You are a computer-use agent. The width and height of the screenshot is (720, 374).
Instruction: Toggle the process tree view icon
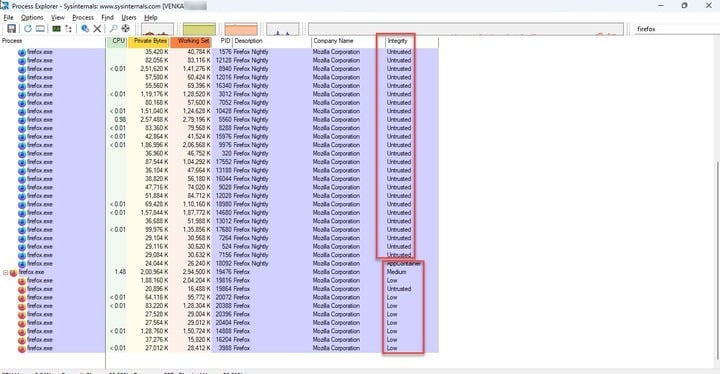(x=68, y=28)
